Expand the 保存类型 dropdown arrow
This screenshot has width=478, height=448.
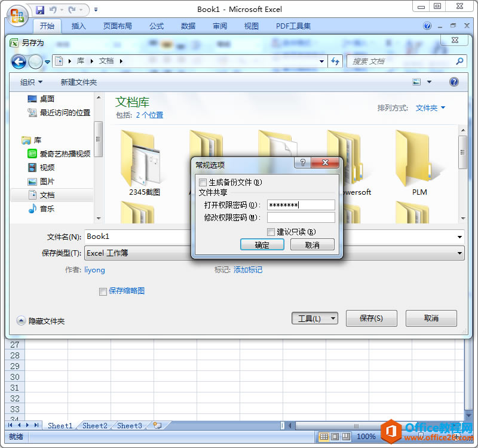[459, 253]
